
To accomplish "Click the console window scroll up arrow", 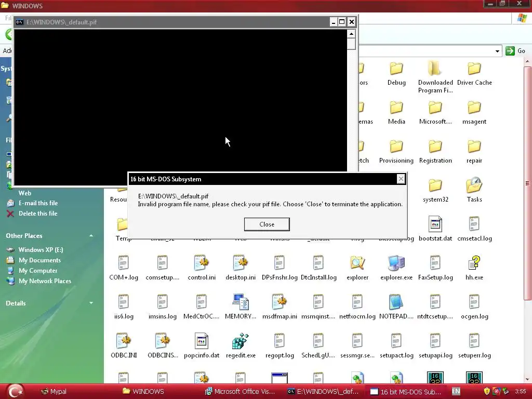I will (351, 34).
